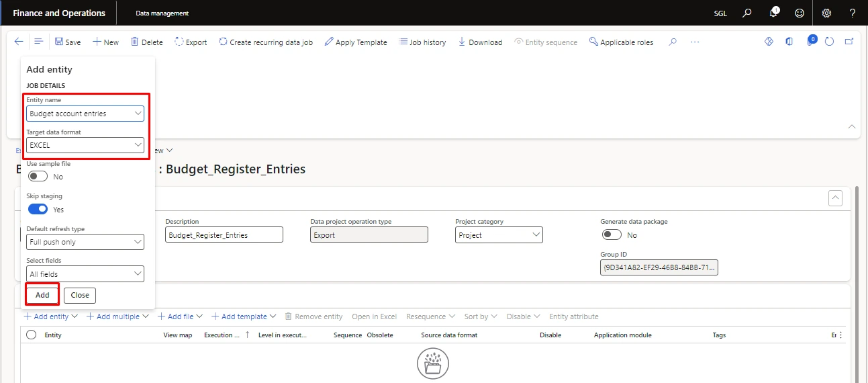Toggle Use sample file switch

point(38,177)
